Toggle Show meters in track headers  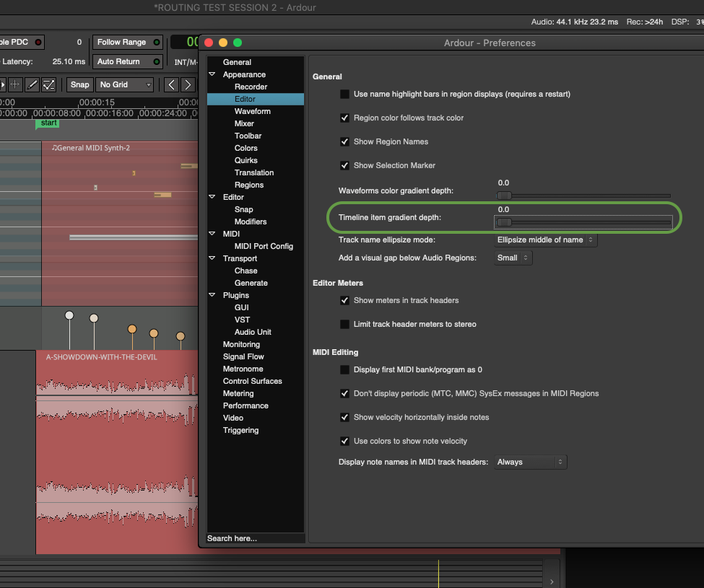tap(345, 300)
